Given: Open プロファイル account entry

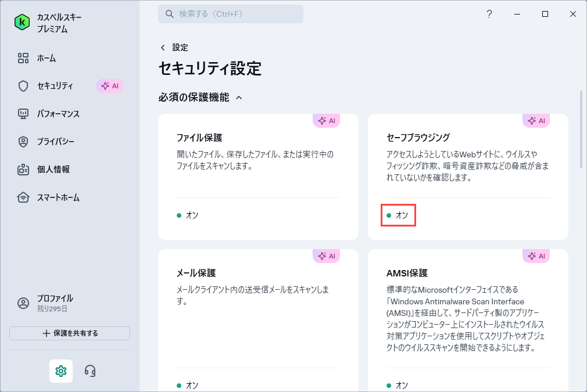Looking at the screenshot, I should point(55,303).
